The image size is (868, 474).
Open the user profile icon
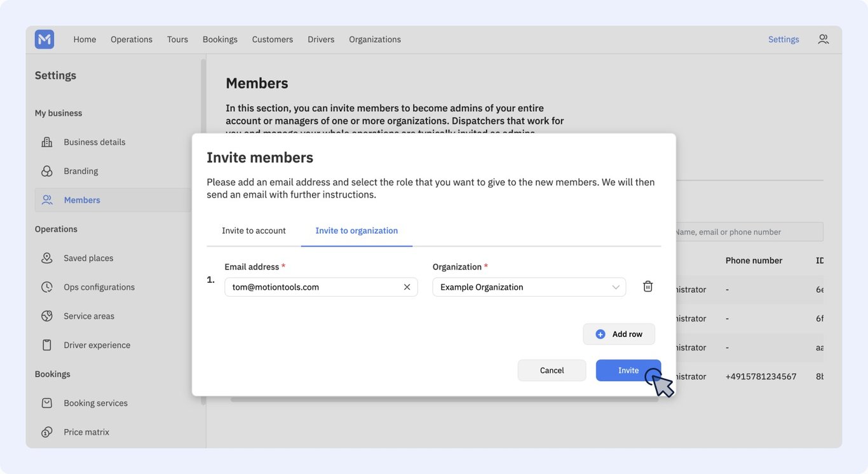pos(824,39)
